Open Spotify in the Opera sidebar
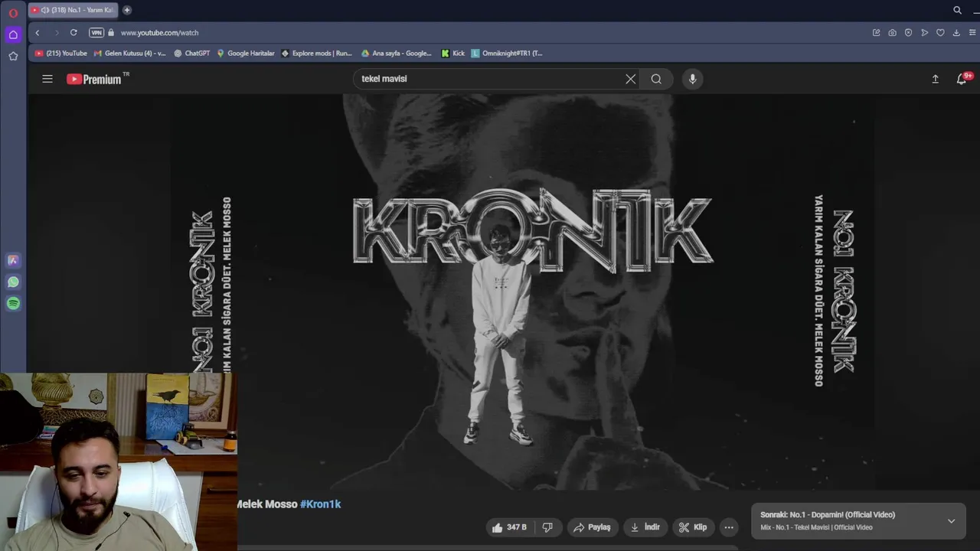The image size is (980, 551). (x=13, y=303)
